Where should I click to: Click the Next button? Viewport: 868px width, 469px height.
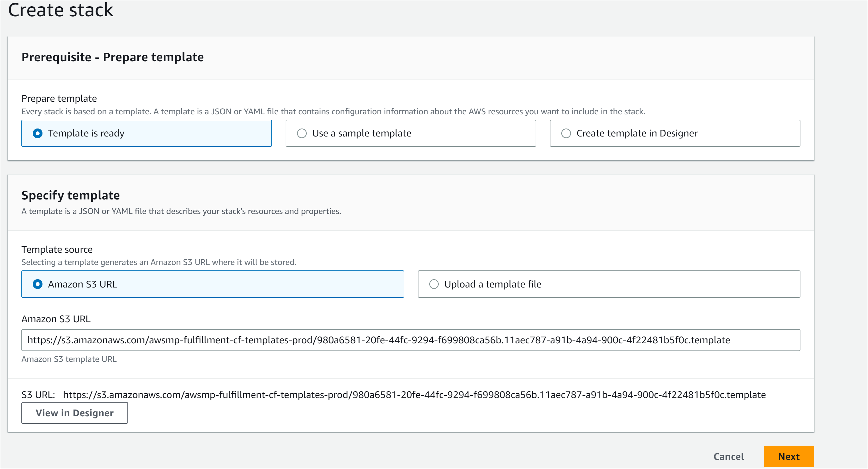(788, 456)
